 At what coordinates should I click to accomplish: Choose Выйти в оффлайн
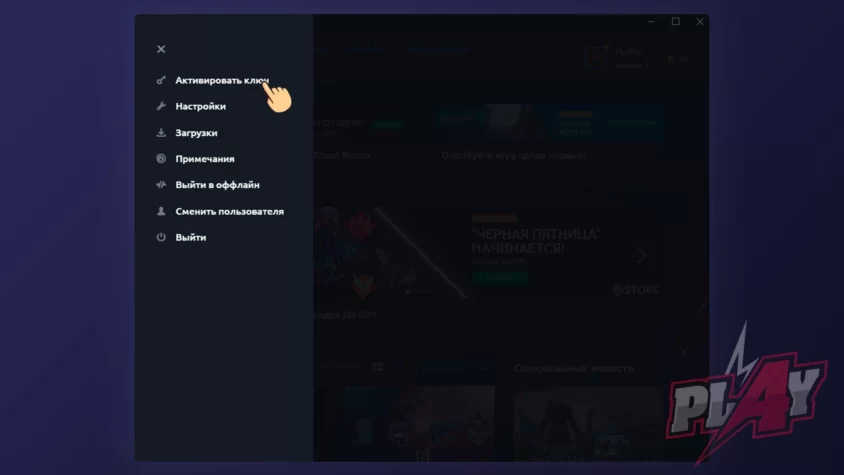coord(217,185)
